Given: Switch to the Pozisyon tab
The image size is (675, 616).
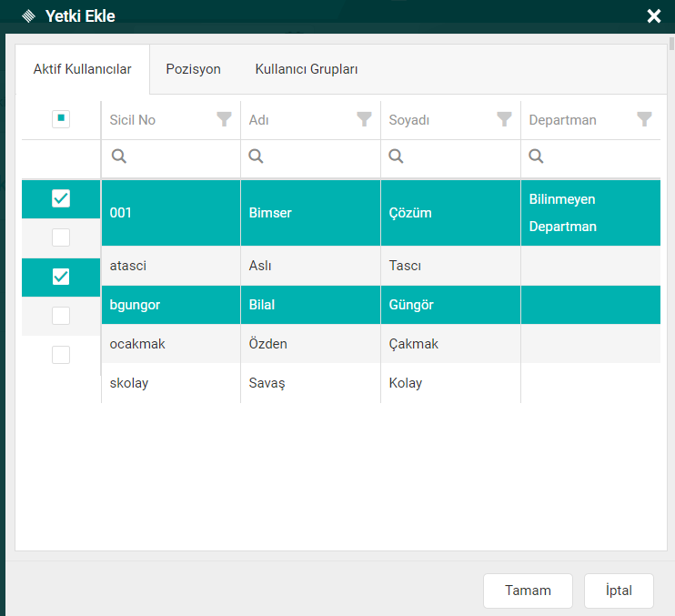Looking at the screenshot, I should click(193, 69).
